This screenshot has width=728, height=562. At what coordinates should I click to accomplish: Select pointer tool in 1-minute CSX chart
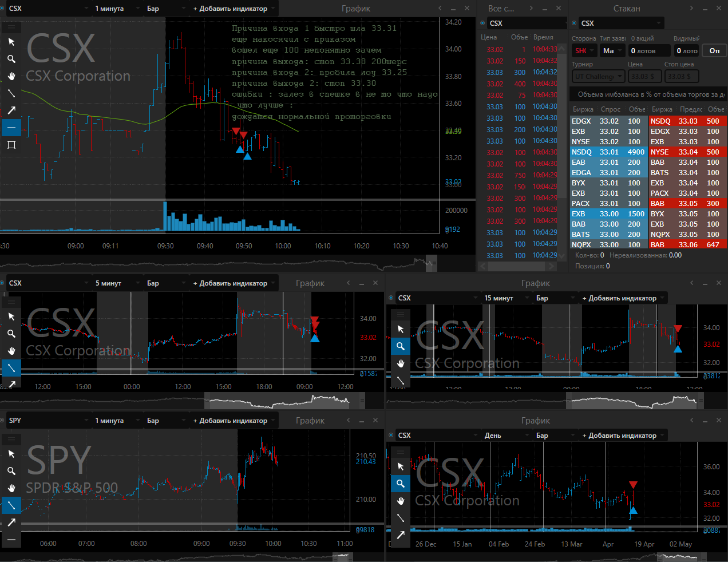pos(11,42)
